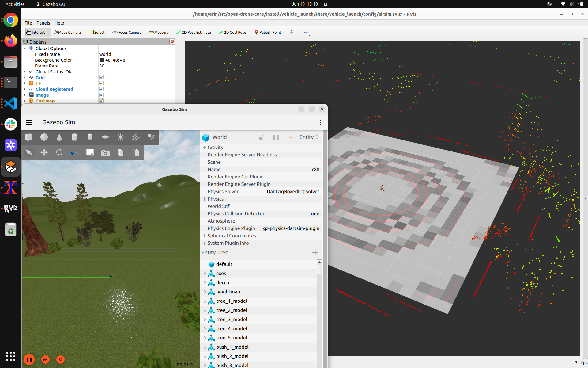Click the copy entity icon
Viewport: 588px width, 368px height.
tap(121, 152)
